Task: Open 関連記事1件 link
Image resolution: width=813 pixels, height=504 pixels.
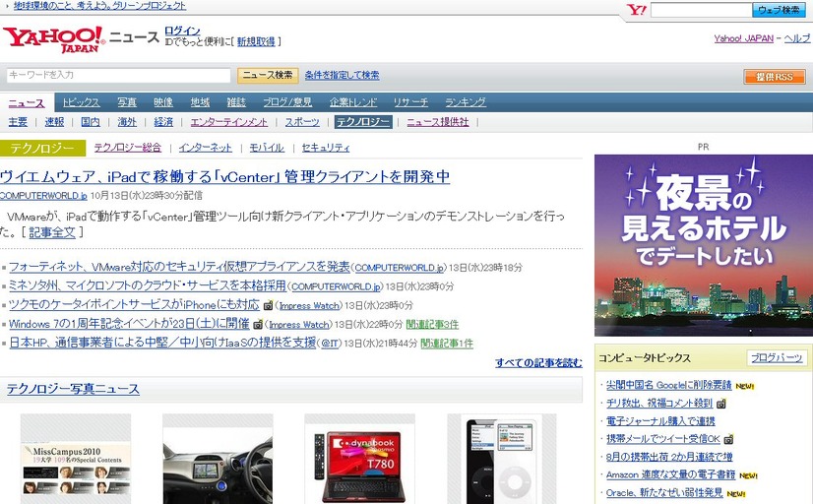Action: [x=447, y=344]
